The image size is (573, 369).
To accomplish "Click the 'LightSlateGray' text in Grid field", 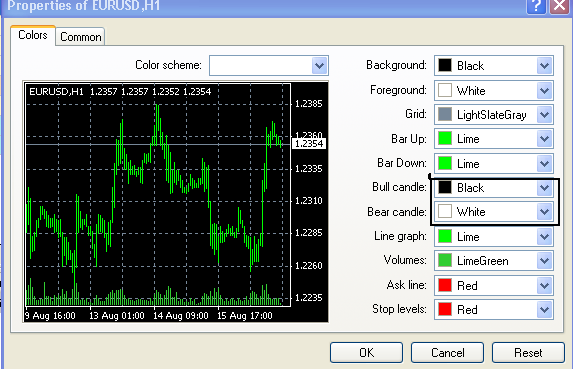I will [x=492, y=115].
